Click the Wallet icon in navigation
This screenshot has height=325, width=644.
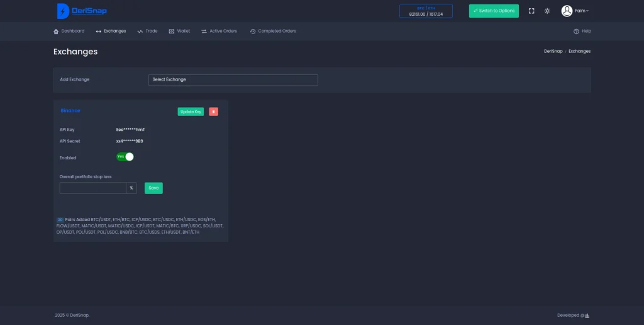point(172,31)
